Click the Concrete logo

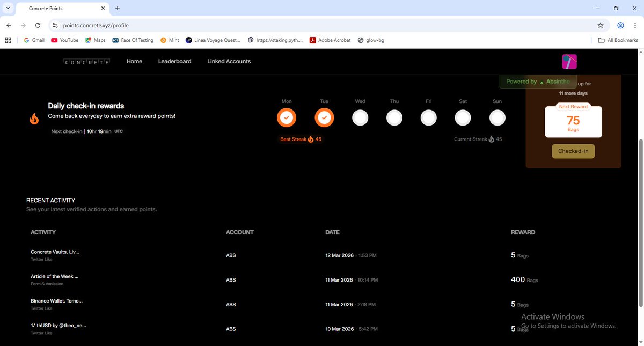tap(86, 62)
